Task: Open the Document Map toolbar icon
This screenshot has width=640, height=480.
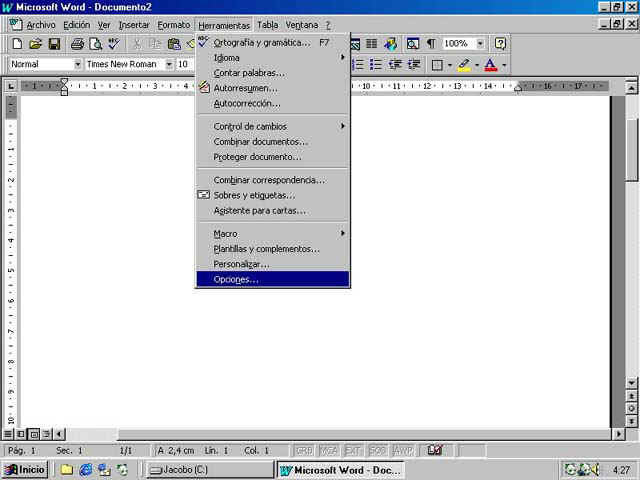Action: click(413, 43)
